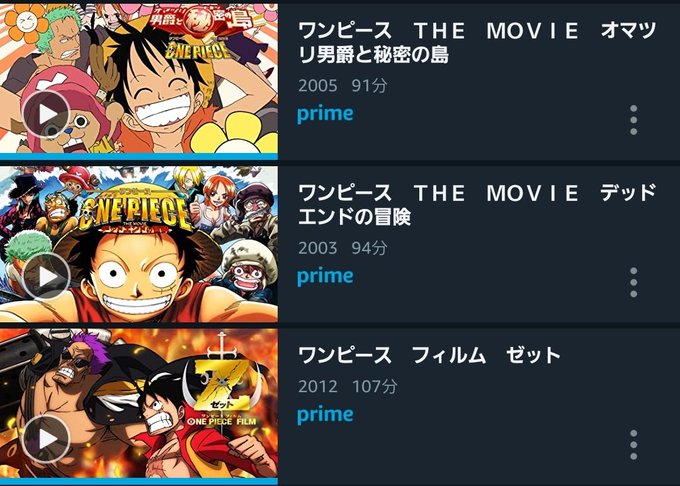Open the デッドエンドの冒険 title
680x486 pixels.
pyautogui.click(x=477, y=205)
